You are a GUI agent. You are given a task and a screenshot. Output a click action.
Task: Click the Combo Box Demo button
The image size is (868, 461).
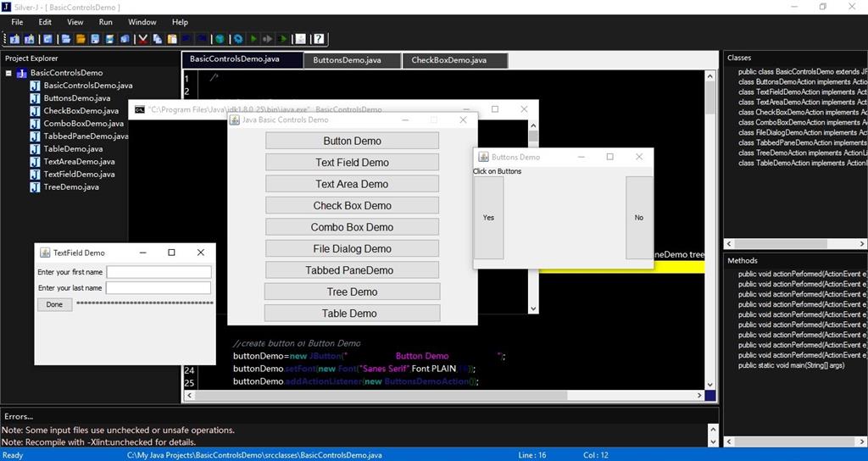[352, 227]
